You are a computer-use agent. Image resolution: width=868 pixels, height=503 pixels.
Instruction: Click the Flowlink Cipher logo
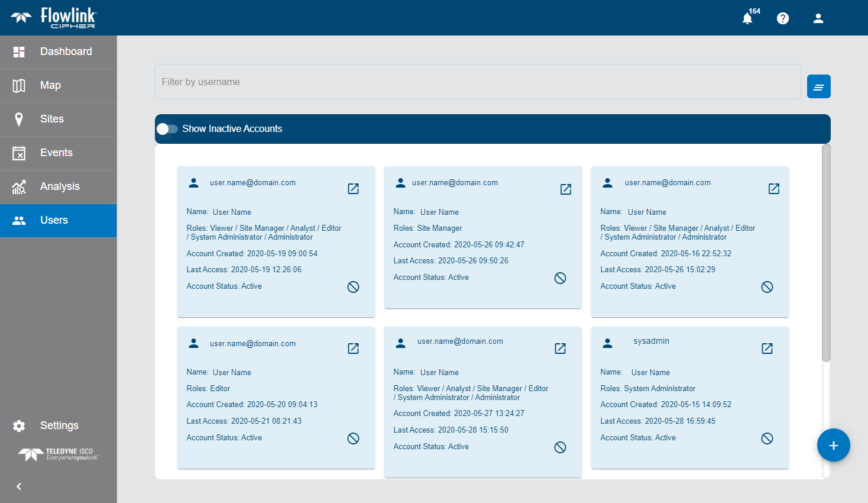pyautogui.click(x=54, y=18)
